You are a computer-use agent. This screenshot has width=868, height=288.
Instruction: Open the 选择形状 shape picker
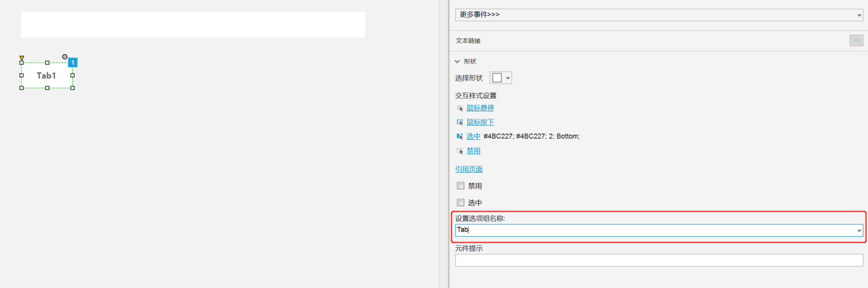point(501,78)
